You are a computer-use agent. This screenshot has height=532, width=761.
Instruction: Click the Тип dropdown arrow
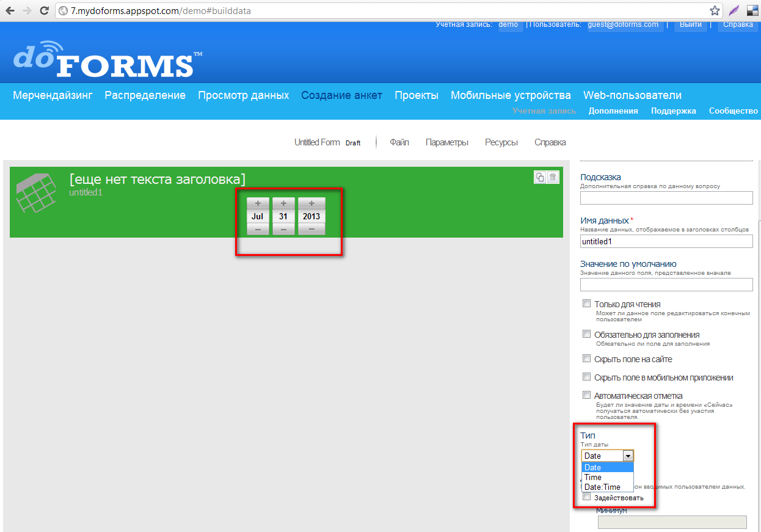pyautogui.click(x=627, y=456)
